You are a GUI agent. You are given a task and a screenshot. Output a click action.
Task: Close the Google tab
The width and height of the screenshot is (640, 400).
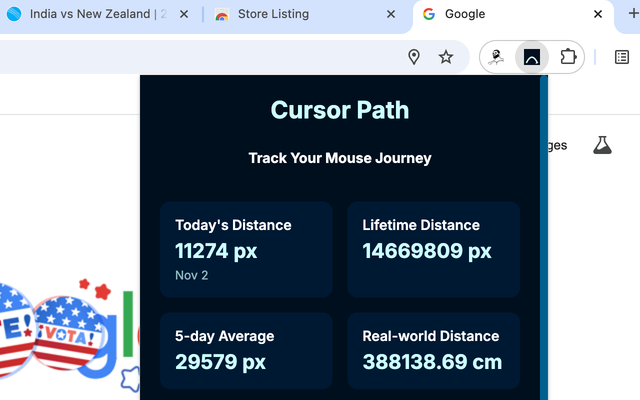(598, 14)
